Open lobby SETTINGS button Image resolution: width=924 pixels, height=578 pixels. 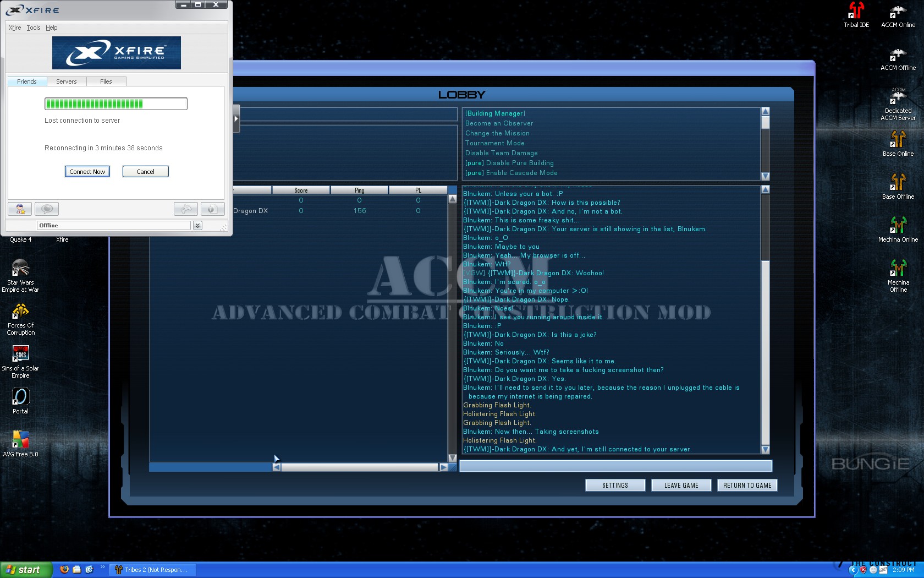tap(615, 485)
